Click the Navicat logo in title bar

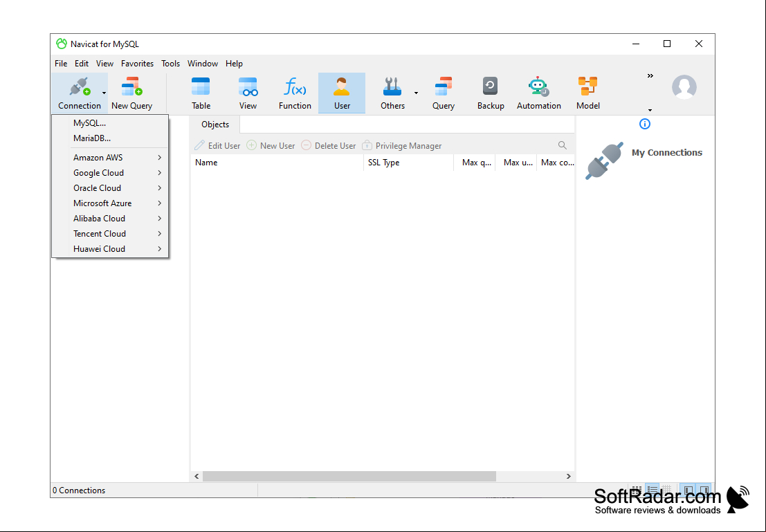(62, 44)
